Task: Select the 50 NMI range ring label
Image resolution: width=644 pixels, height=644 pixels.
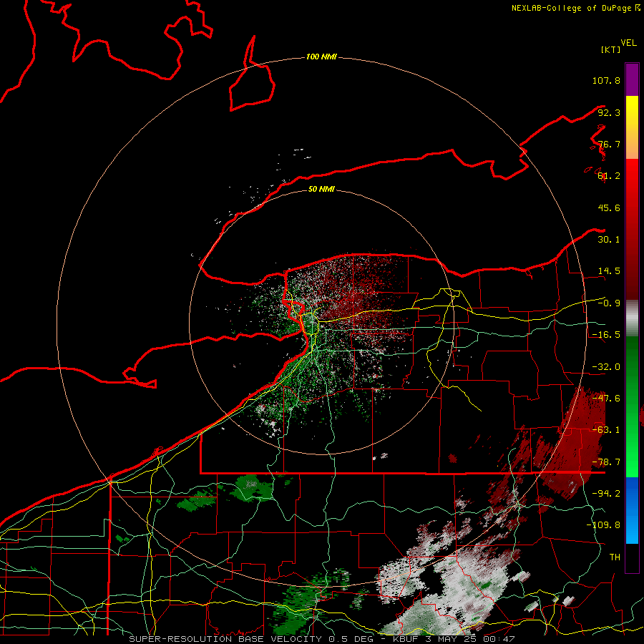Action: (321, 189)
